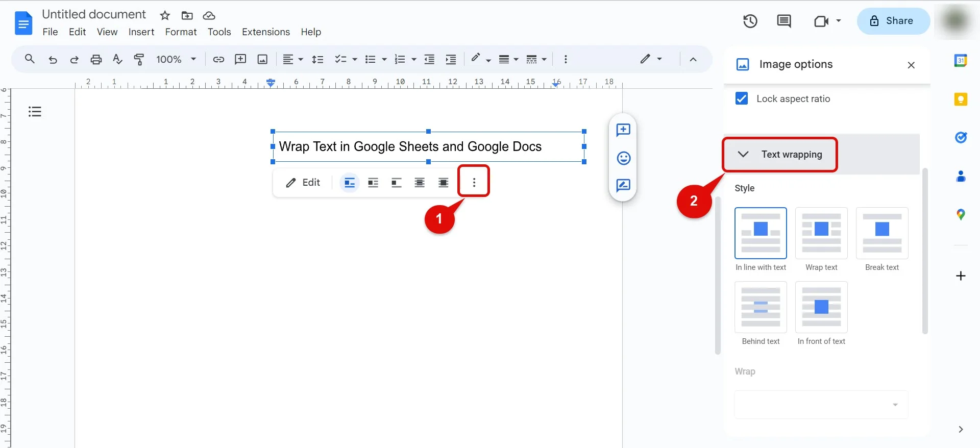Viewport: 980px width, 448px height.
Task: Open Google Maps side panel
Action: click(x=961, y=215)
